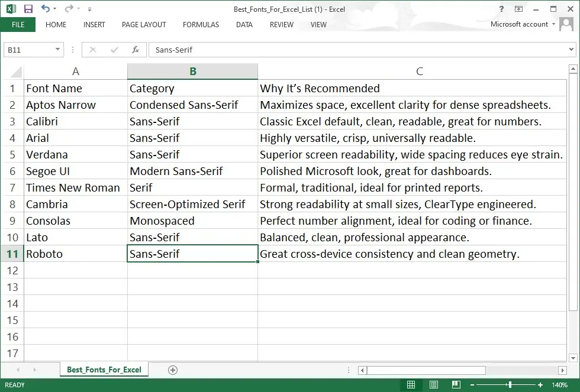Click the Microsoft account label
Viewport: 580px width, 392px height.
(x=519, y=24)
